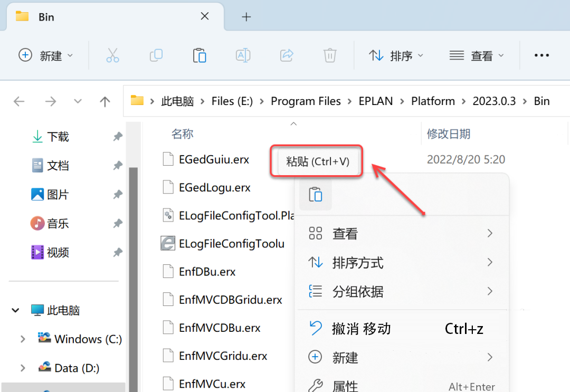570x392 pixels.
Task: Click the Paste icon in the toolbar
Action: [199, 55]
